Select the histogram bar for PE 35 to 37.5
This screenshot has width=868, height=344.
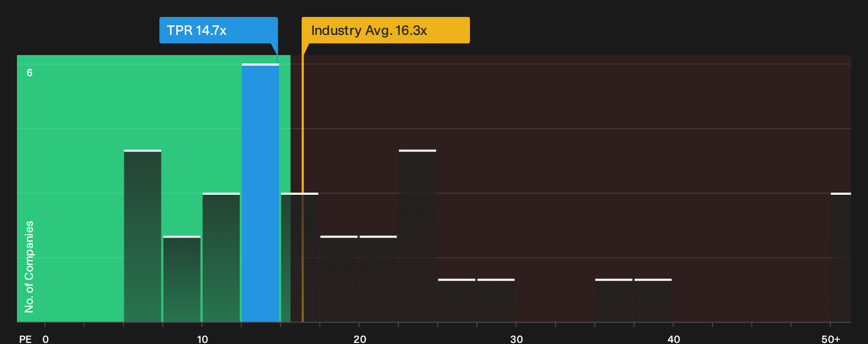(614, 301)
